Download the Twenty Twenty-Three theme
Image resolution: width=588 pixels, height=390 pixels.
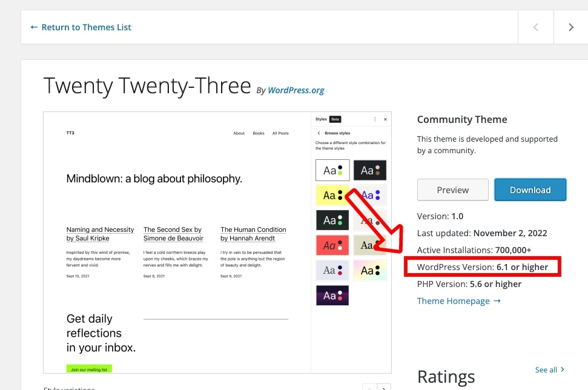coord(530,190)
